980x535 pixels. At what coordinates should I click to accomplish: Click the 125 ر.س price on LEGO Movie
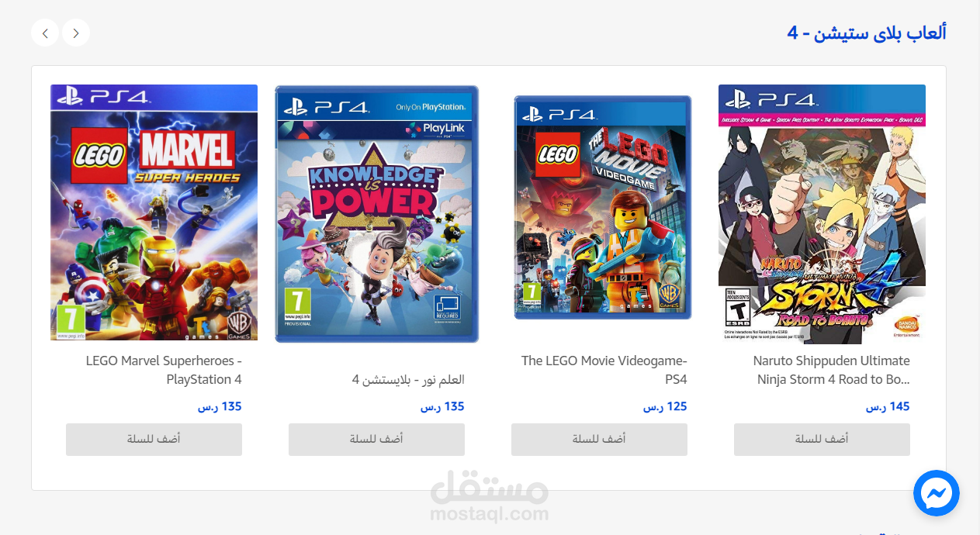tap(665, 406)
